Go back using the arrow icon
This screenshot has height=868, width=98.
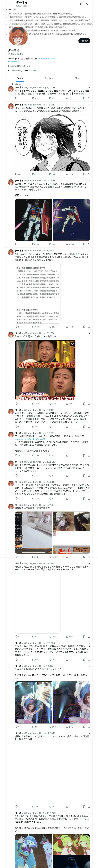click(9, 4)
